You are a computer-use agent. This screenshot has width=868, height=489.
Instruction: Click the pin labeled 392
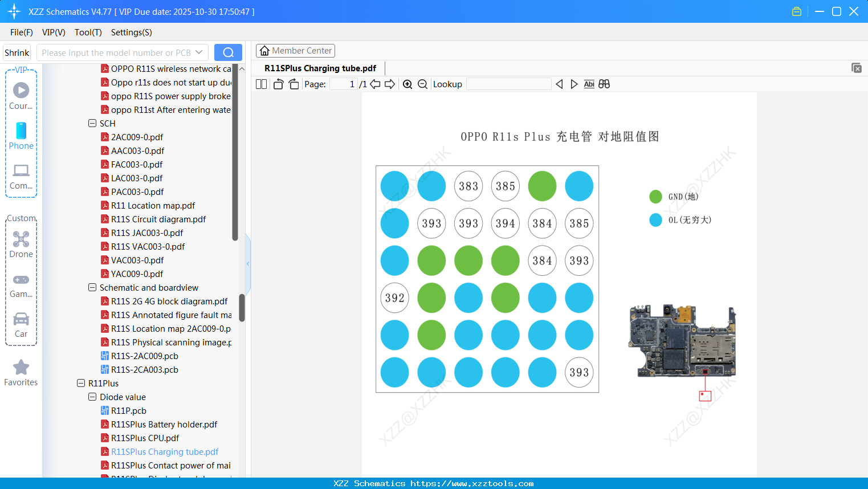(x=394, y=298)
